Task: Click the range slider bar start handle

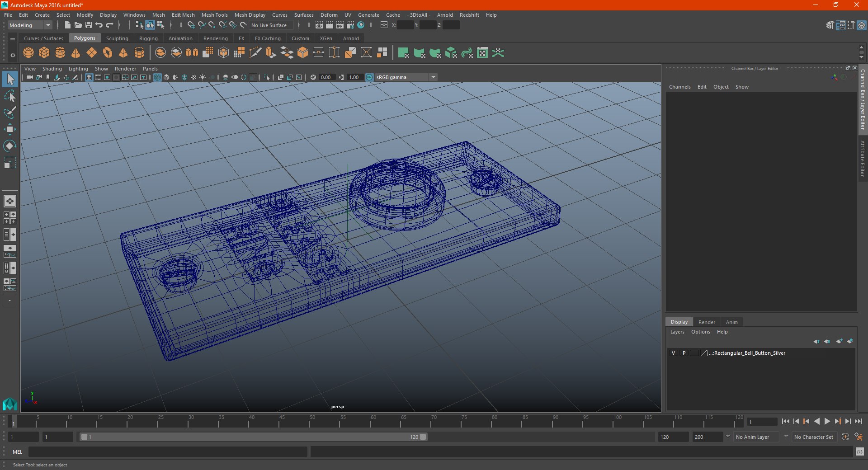Action: point(84,437)
